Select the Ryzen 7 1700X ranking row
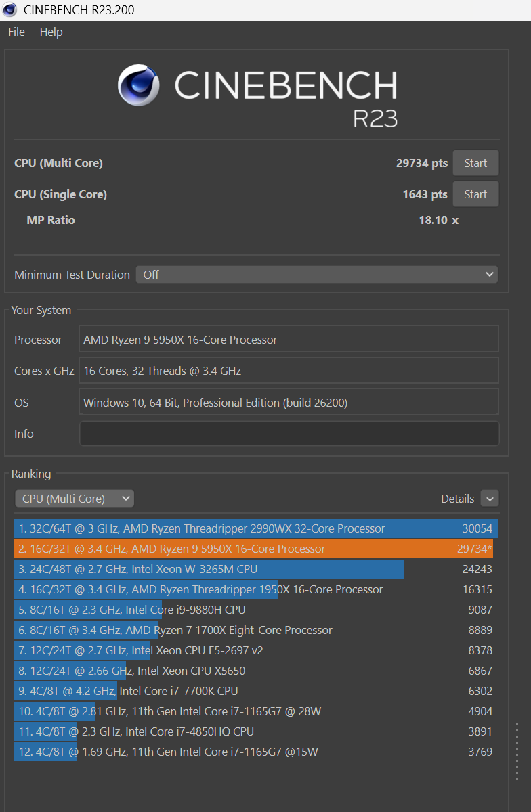 (x=256, y=630)
